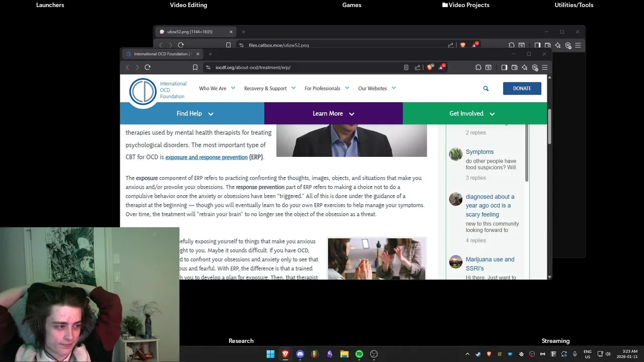Open the Learn More dropdown
The image size is (644, 362).
point(334,114)
